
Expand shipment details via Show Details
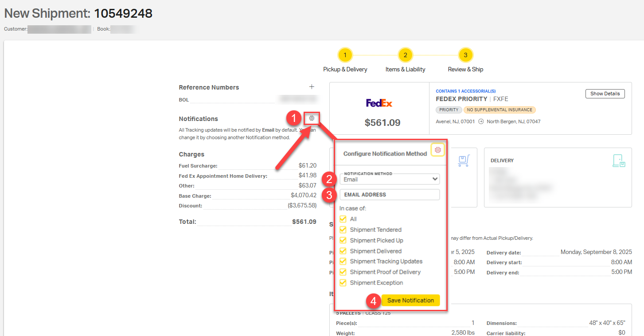pyautogui.click(x=605, y=94)
